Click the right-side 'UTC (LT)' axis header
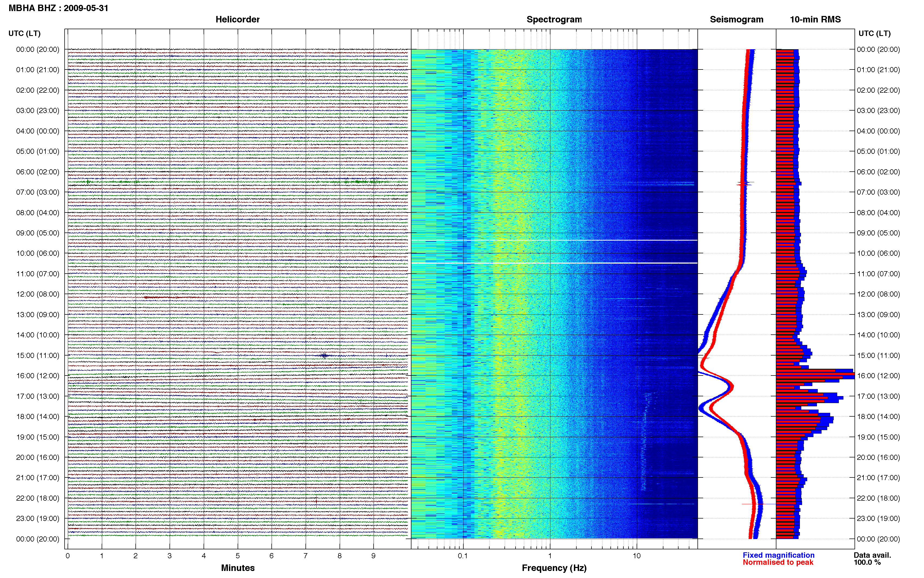The height and width of the screenshot is (578, 924). (x=874, y=34)
